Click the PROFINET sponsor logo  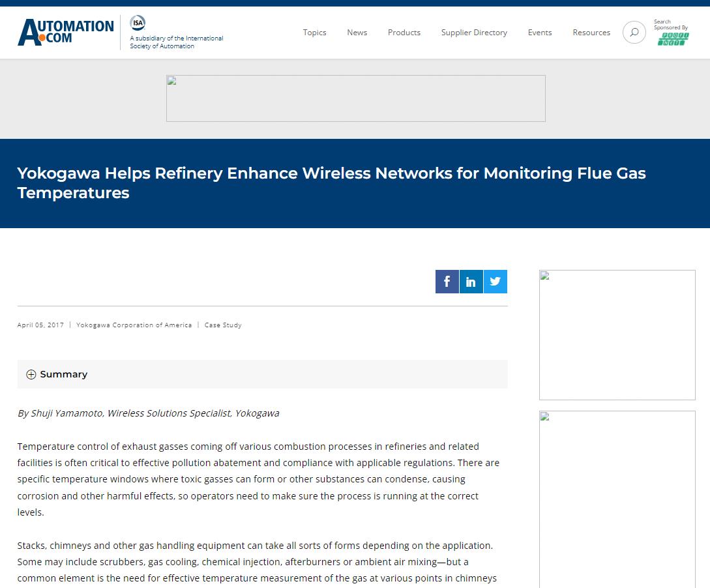coord(673,39)
